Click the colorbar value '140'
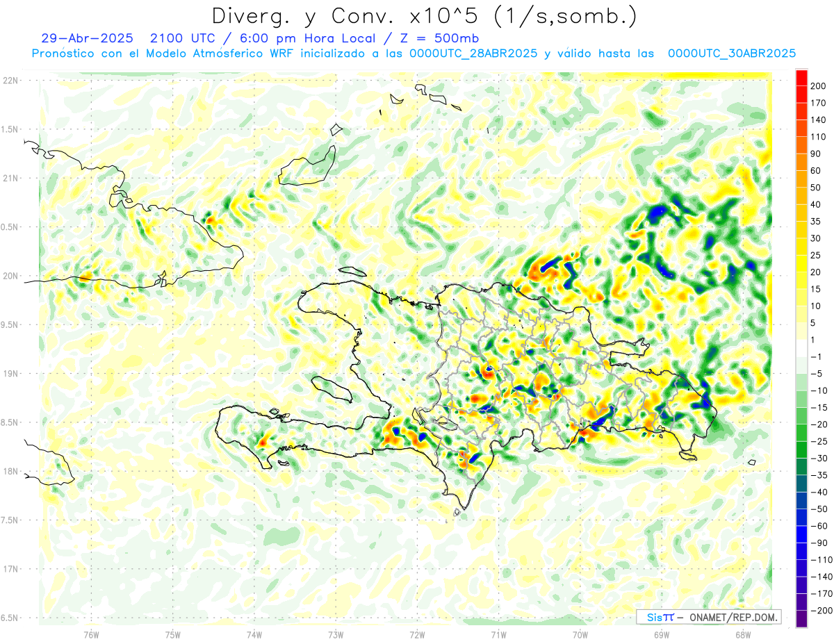The height and width of the screenshot is (644, 834). [819, 119]
